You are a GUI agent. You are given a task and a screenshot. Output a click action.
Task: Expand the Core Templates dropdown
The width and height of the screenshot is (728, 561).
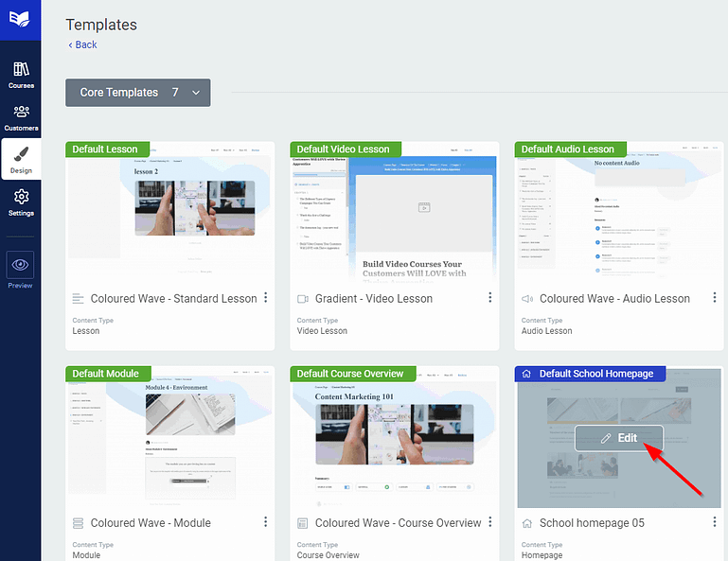click(138, 93)
